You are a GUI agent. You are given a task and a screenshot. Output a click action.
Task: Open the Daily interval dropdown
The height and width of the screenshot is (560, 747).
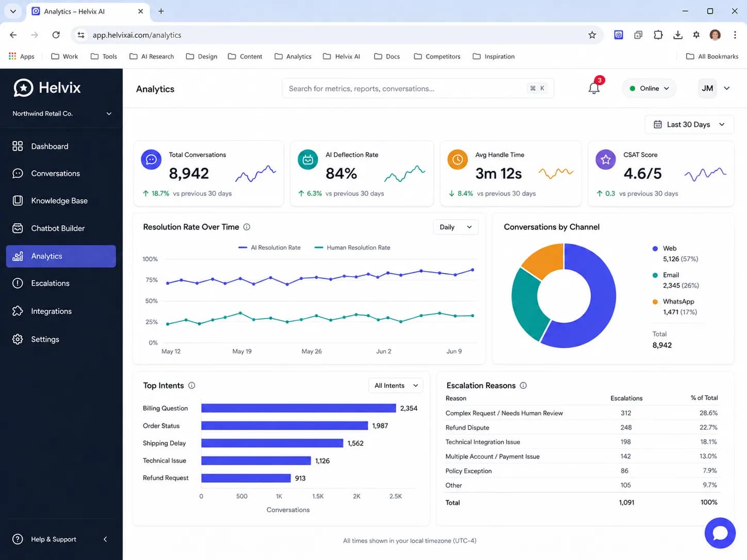[456, 227]
